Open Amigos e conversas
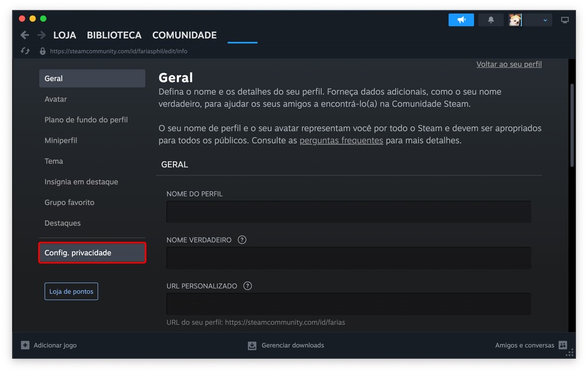 [524, 345]
